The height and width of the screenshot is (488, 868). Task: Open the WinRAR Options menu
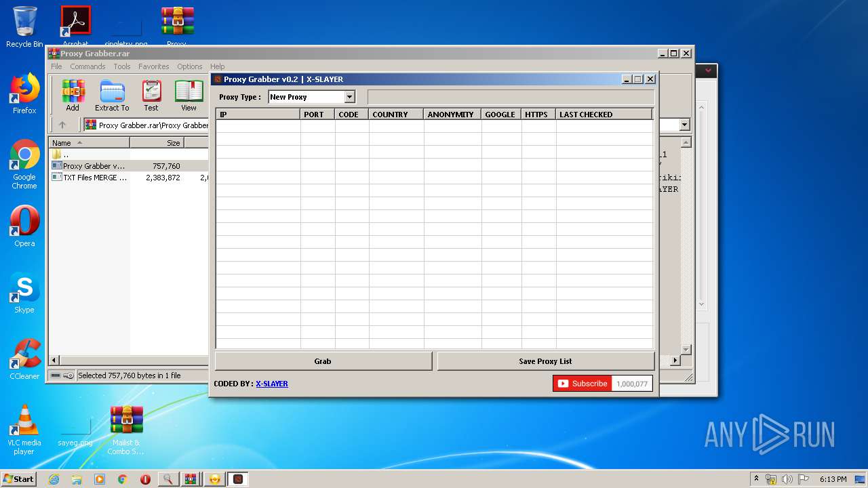click(x=190, y=66)
